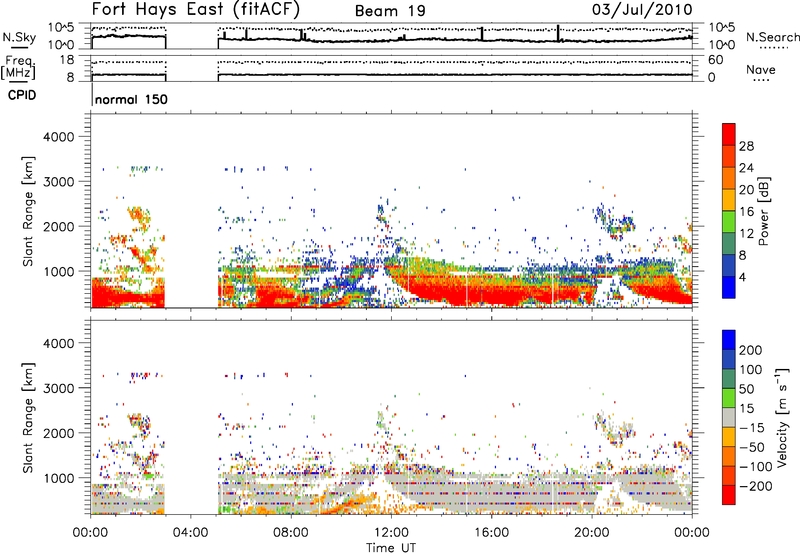Click the 'normal 150' CPID text

131,99
